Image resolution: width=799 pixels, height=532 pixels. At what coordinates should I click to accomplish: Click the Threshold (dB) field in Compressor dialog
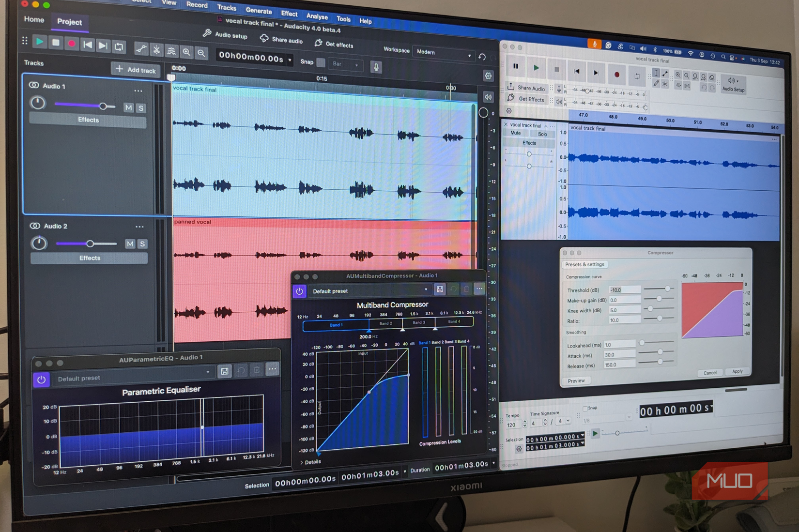click(x=625, y=289)
